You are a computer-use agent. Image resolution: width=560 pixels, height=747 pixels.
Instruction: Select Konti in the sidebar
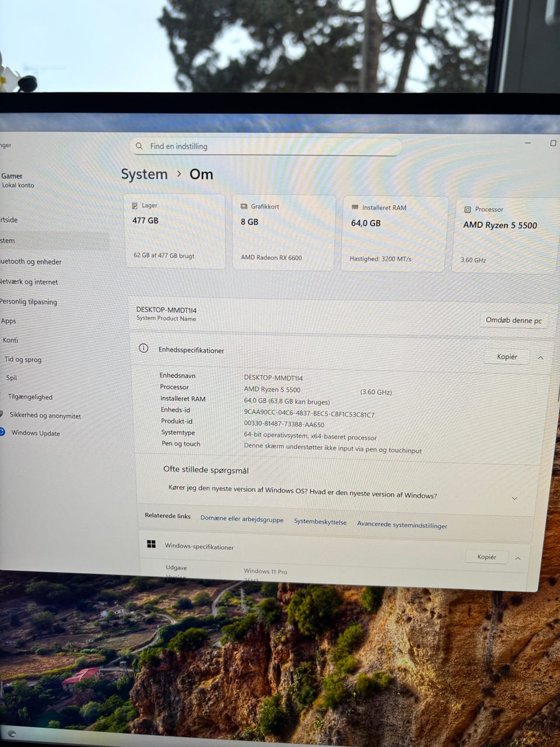tap(10, 340)
